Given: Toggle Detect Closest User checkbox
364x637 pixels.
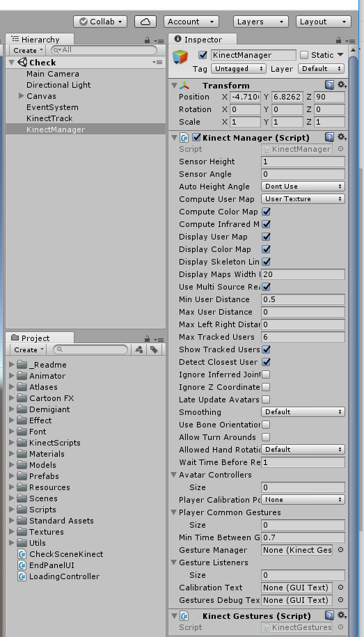Looking at the screenshot, I should (x=266, y=361).
